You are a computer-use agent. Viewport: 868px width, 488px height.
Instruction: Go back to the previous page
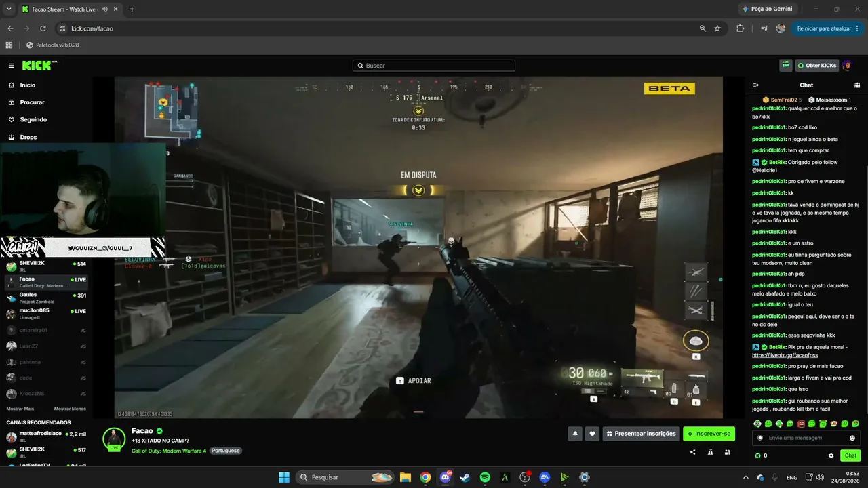pyautogui.click(x=10, y=28)
